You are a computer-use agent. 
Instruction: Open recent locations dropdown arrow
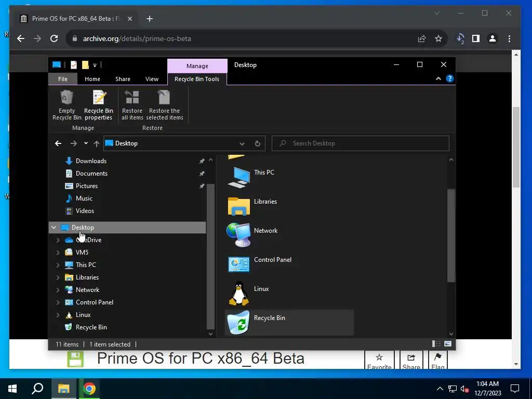click(86, 143)
